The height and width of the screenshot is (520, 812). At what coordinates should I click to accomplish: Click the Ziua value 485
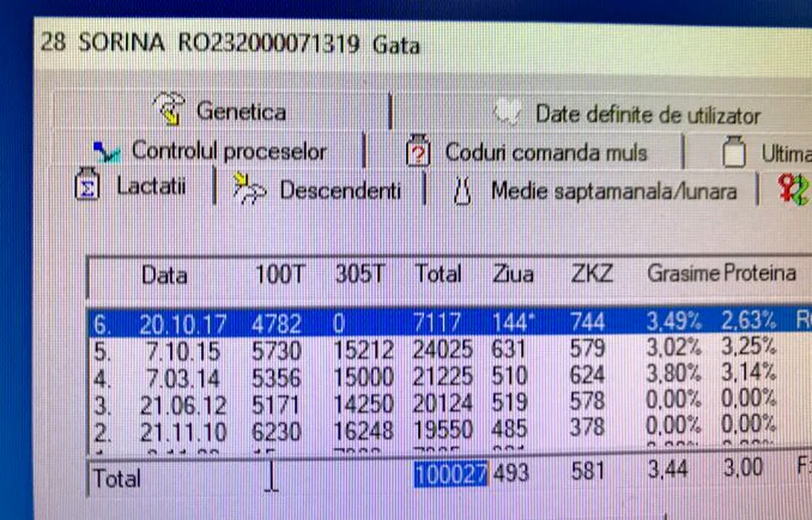[510, 428]
